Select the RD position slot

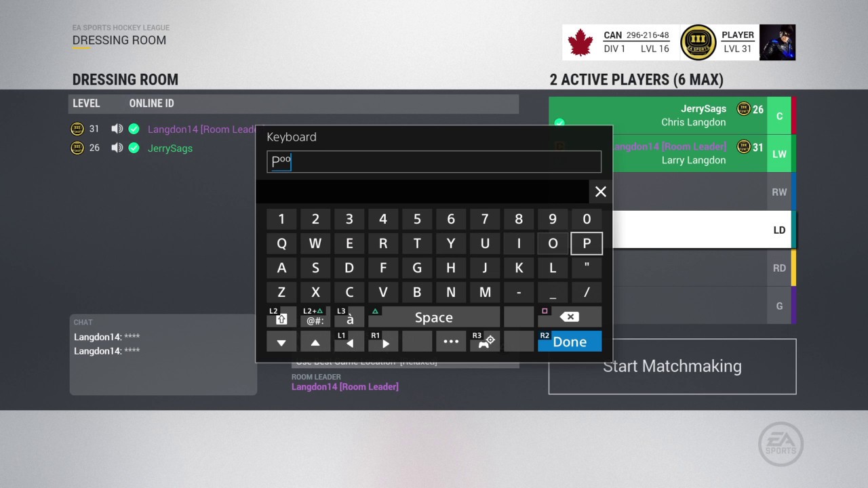(704, 268)
